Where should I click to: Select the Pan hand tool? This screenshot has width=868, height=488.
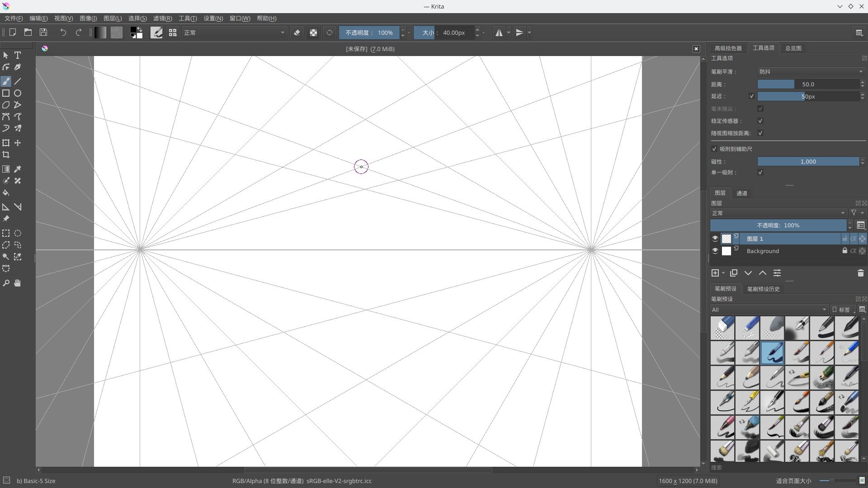pos(18,283)
